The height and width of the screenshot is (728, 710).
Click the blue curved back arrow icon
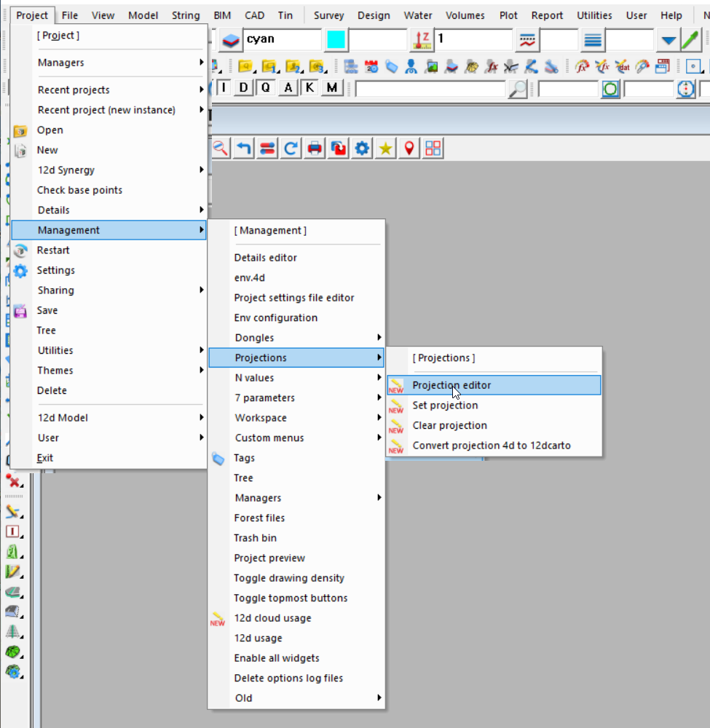[244, 149]
